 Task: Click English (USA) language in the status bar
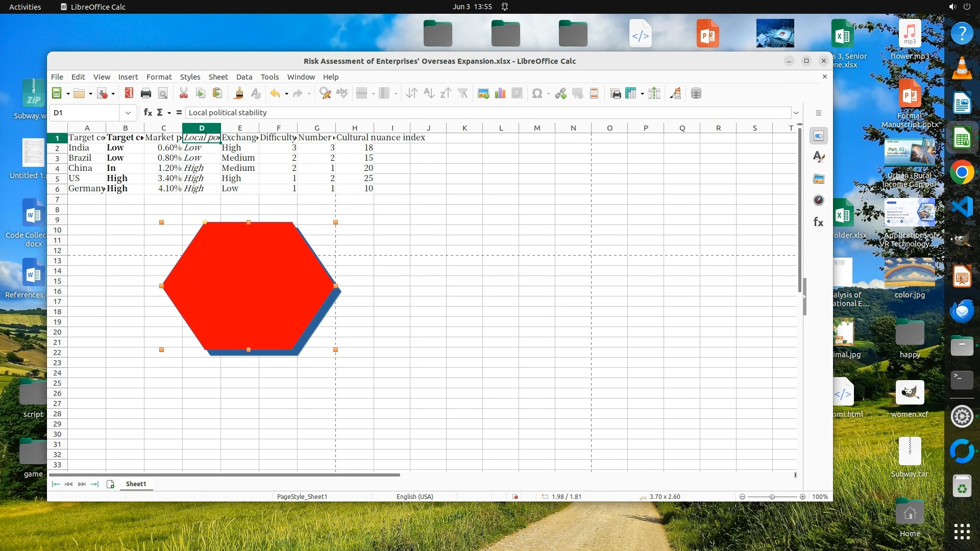(x=414, y=496)
